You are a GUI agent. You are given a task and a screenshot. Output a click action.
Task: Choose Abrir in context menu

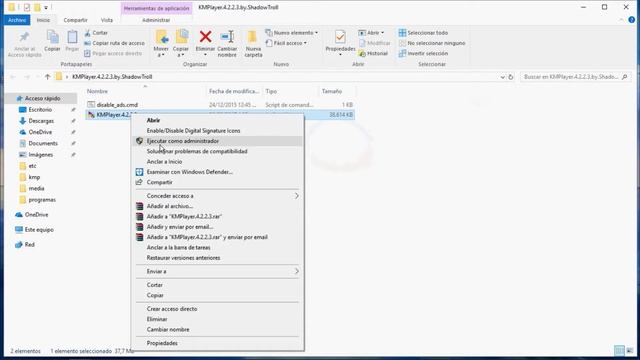tap(218, 120)
